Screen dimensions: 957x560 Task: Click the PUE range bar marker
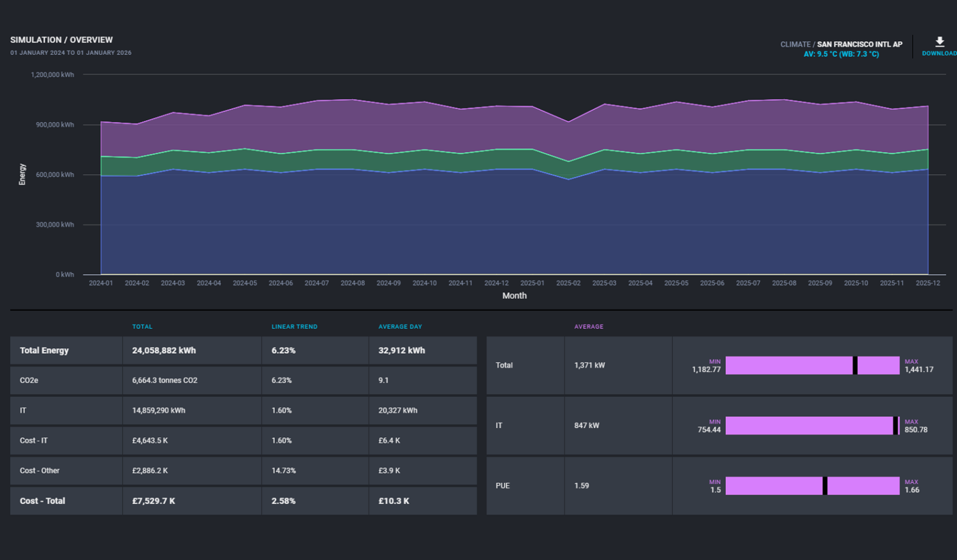[x=825, y=486]
